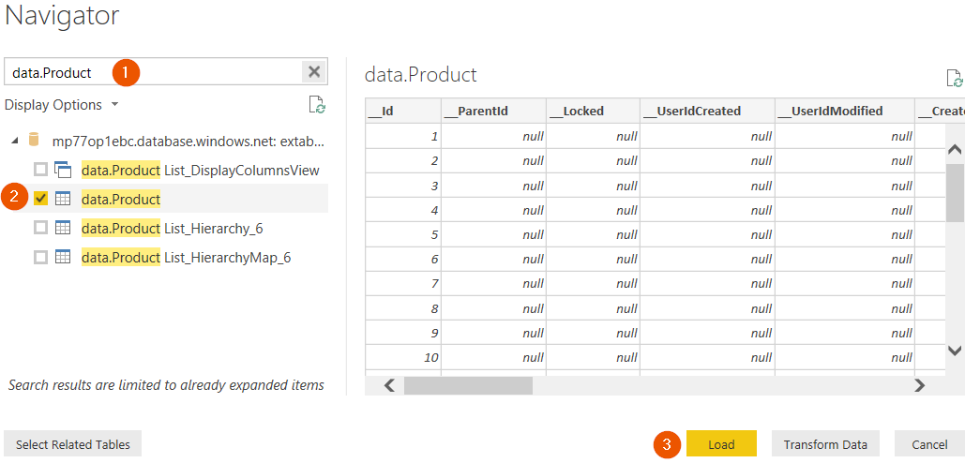Select the __ParentId column header
The height and width of the screenshot is (463, 980).
(x=493, y=112)
